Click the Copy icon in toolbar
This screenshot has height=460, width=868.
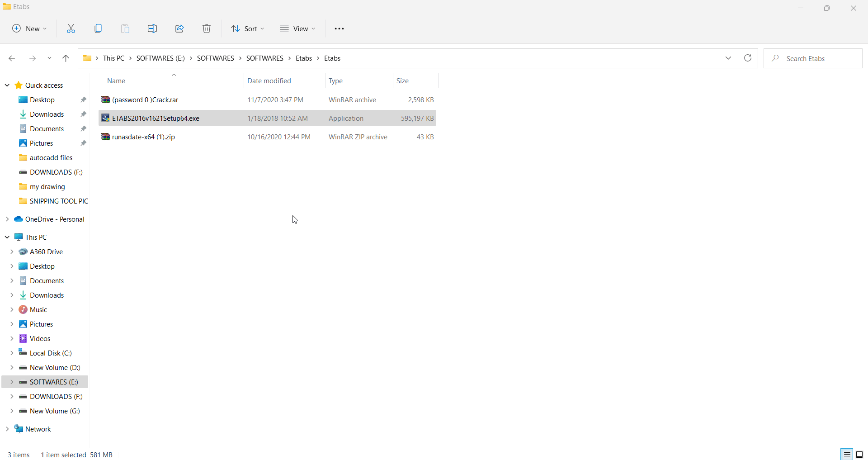[98, 28]
